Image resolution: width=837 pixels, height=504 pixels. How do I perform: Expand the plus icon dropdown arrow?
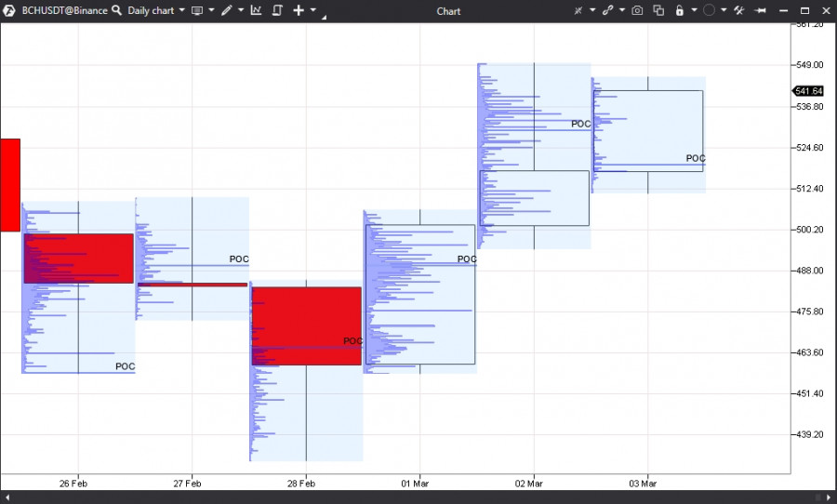coord(312,10)
